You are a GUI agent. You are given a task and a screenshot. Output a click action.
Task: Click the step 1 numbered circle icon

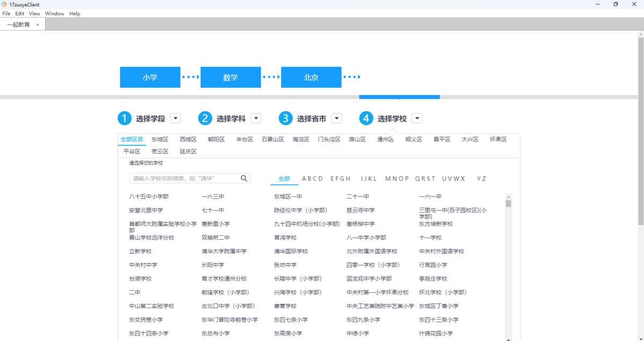125,118
